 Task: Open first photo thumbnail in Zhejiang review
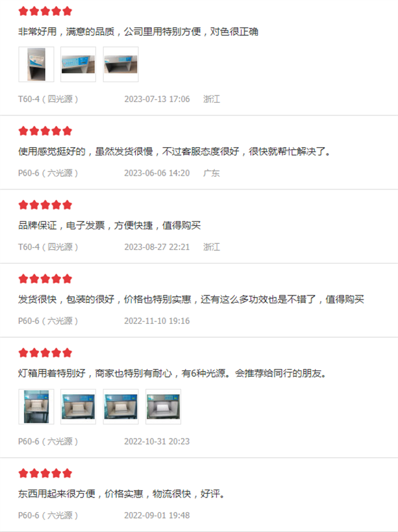[36, 64]
